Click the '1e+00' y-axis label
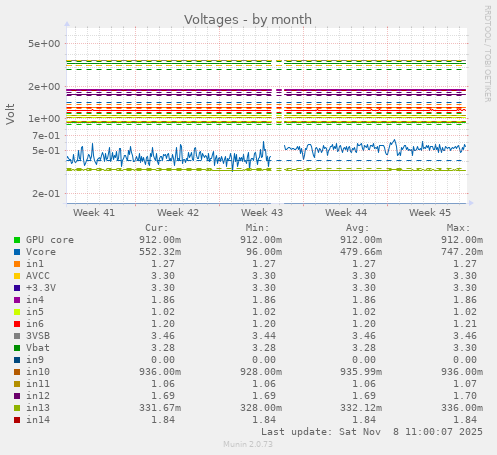This screenshot has height=455, width=497. (x=44, y=119)
